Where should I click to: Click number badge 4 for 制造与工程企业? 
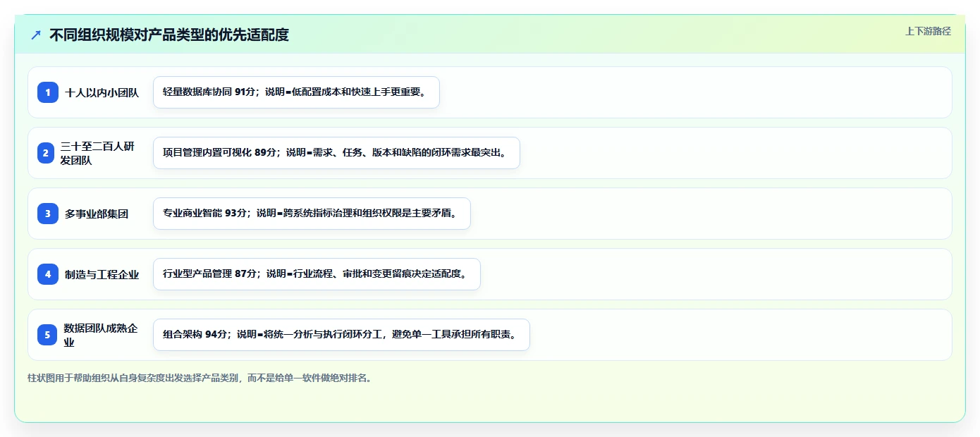tap(48, 274)
